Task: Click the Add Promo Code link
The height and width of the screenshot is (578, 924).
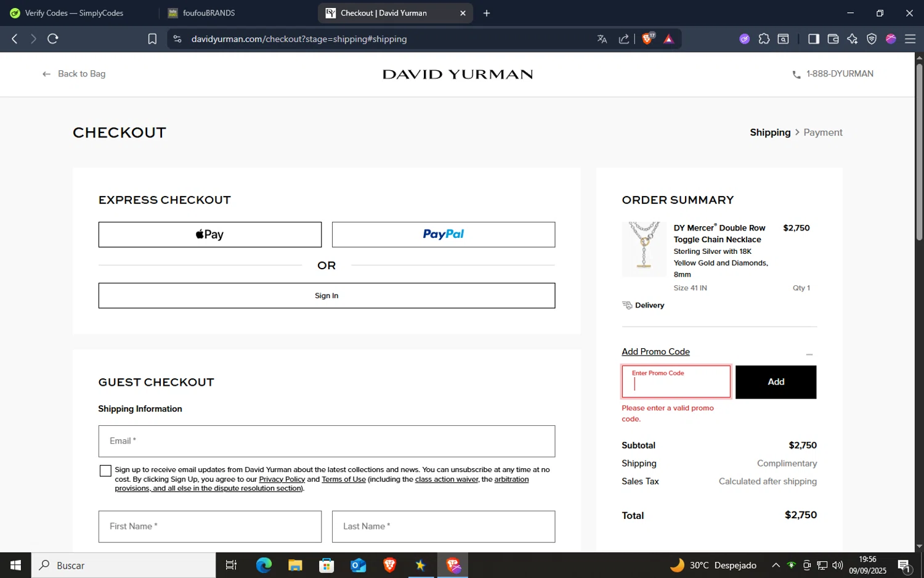Action: [x=655, y=352]
